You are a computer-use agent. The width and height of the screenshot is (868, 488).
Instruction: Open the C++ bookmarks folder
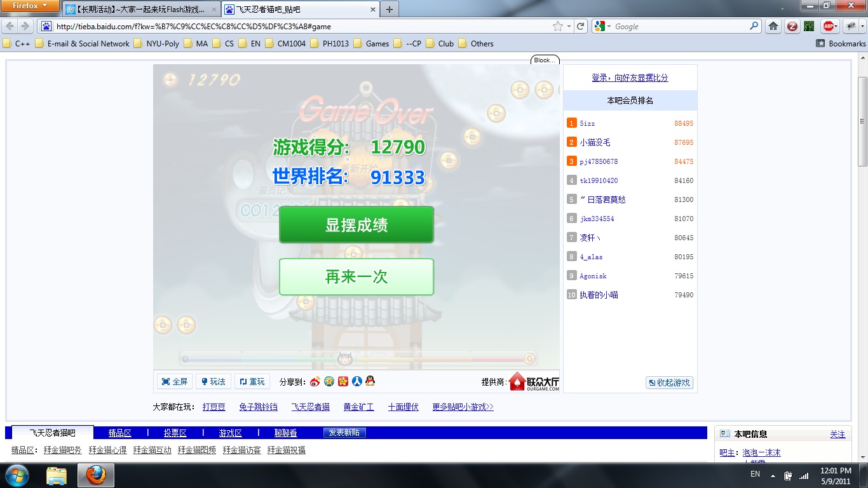17,43
